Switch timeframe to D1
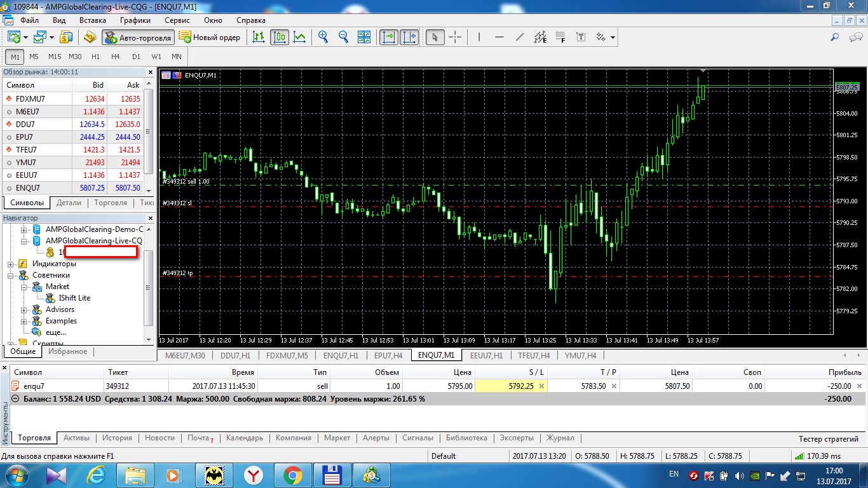 pyautogui.click(x=136, y=57)
